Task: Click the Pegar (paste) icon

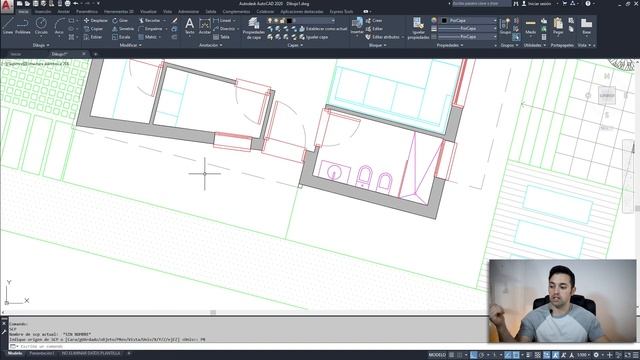Action: tap(558, 26)
